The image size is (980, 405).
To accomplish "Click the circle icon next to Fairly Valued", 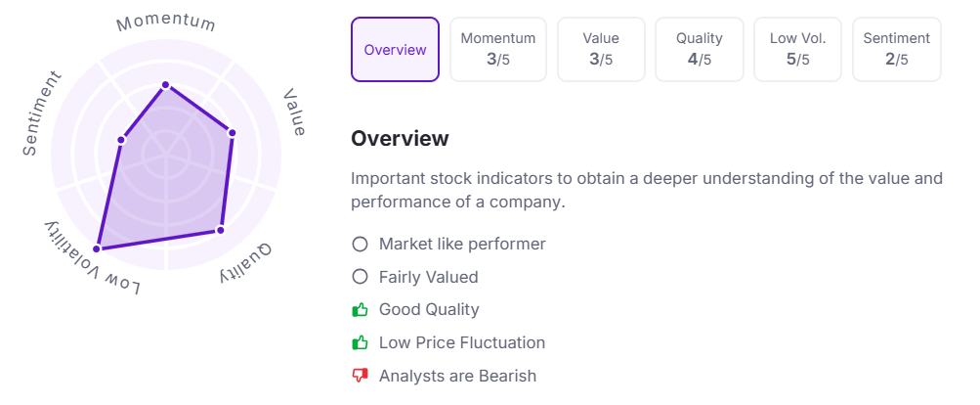I will click(x=360, y=277).
